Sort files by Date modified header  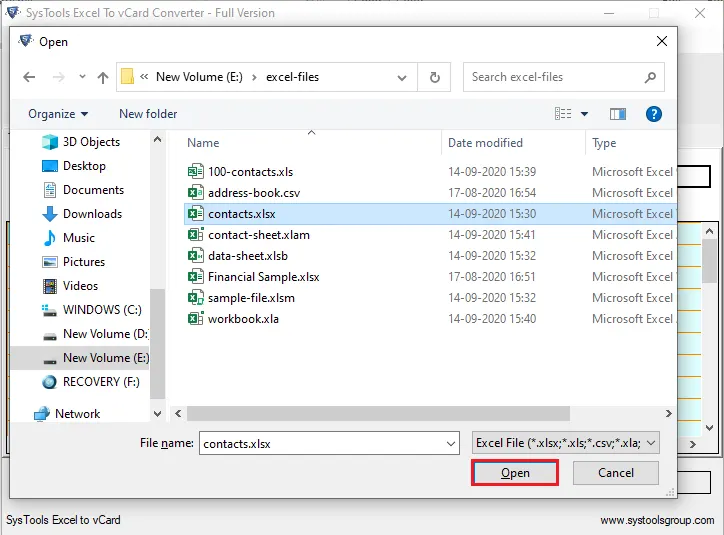point(485,143)
